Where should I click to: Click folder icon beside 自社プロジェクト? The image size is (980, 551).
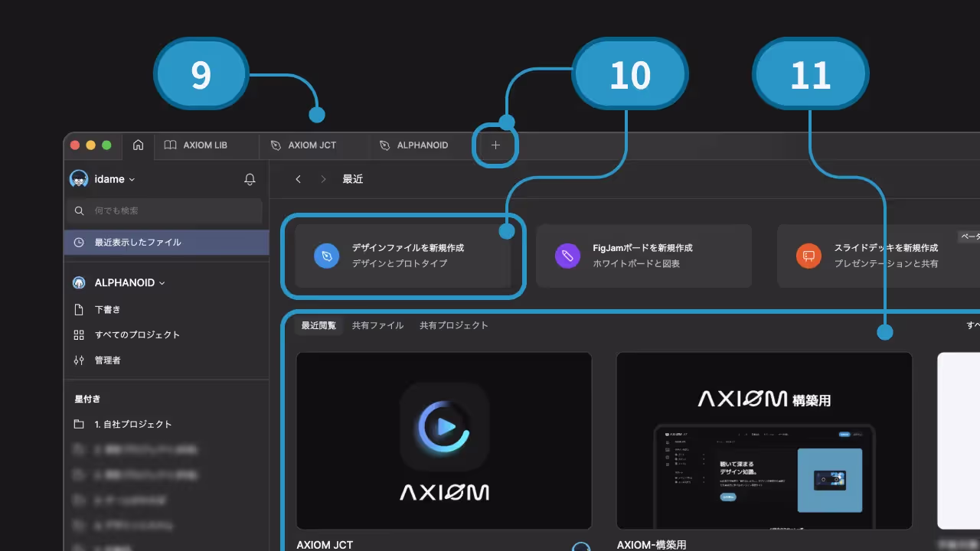point(79,424)
